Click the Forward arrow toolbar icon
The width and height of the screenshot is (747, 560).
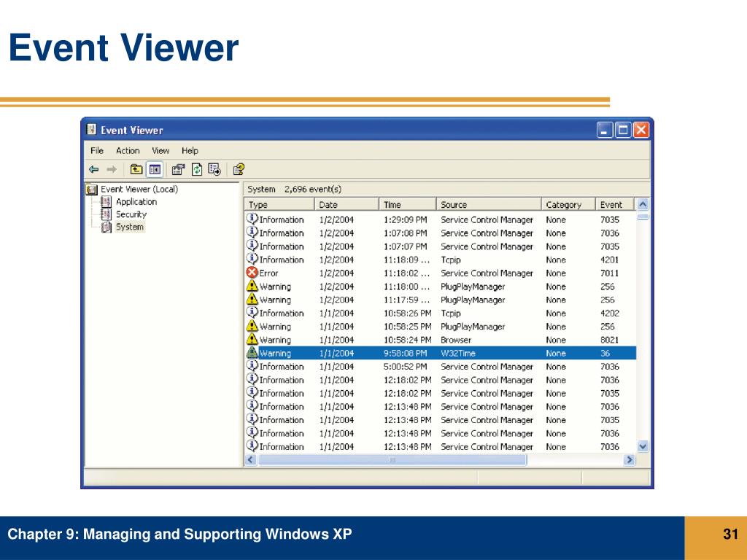[x=112, y=169]
